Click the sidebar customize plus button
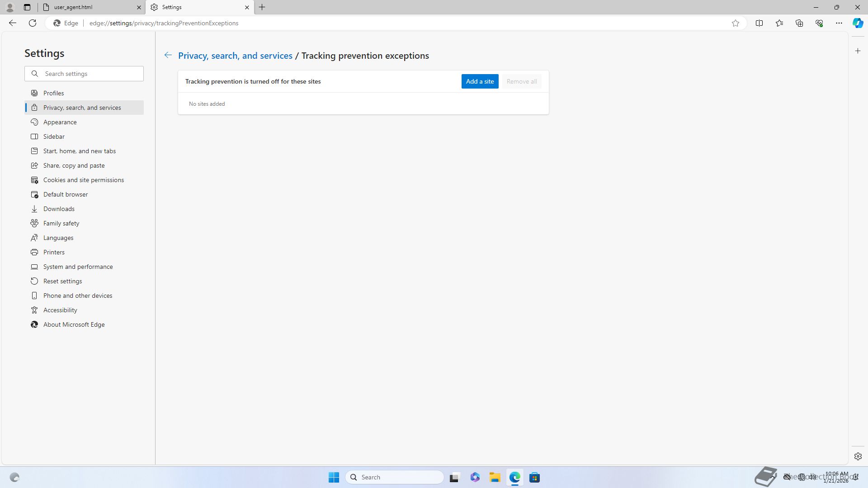Viewport: 868px width, 488px height. point(858,51)
